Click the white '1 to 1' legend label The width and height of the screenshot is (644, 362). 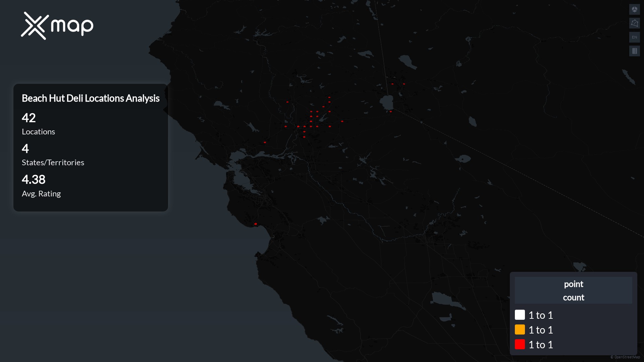541,315
